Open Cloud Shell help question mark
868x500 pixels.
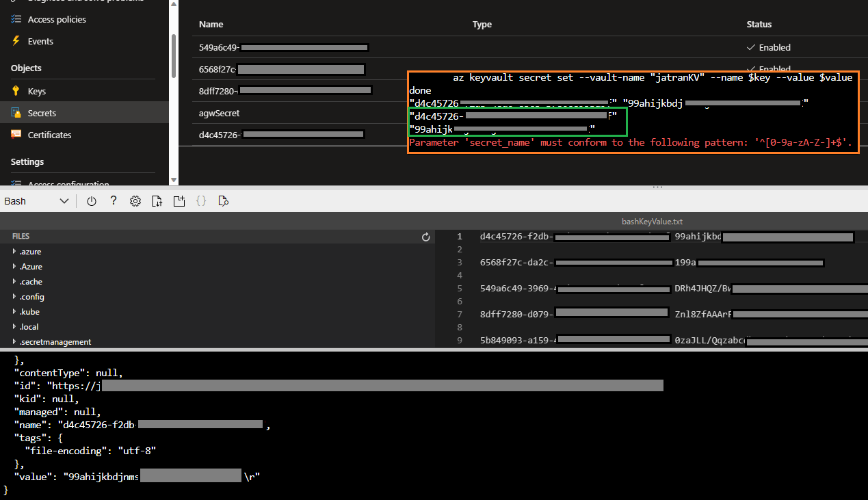(114, 201)
